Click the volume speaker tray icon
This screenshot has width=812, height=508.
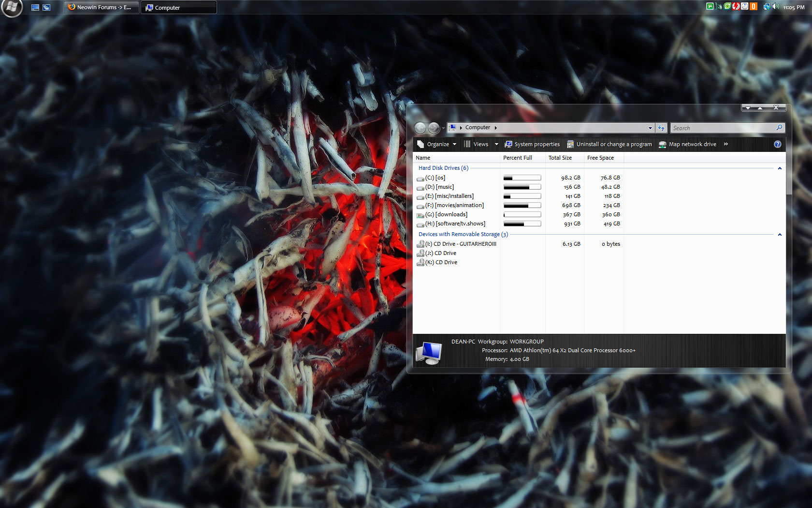(775, 7)
